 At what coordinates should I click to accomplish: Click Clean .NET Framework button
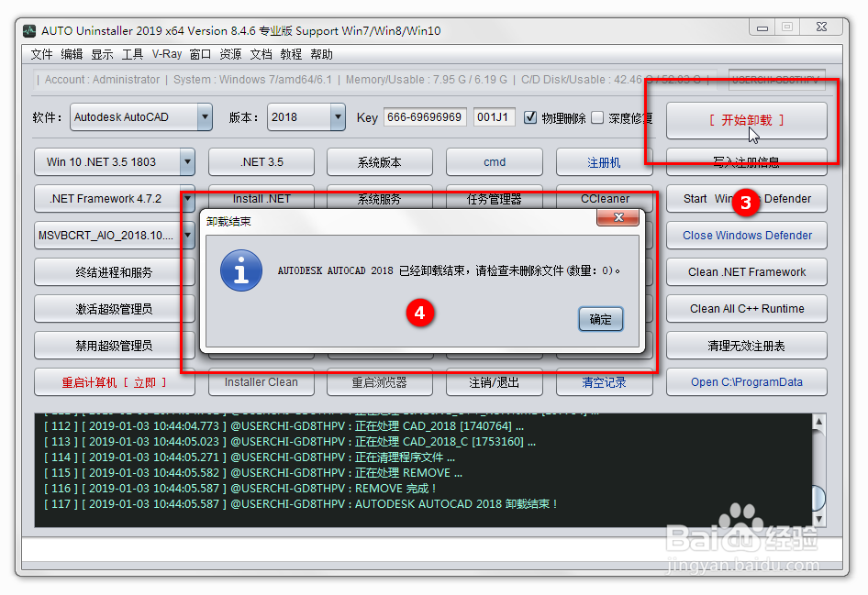[746, 272]
